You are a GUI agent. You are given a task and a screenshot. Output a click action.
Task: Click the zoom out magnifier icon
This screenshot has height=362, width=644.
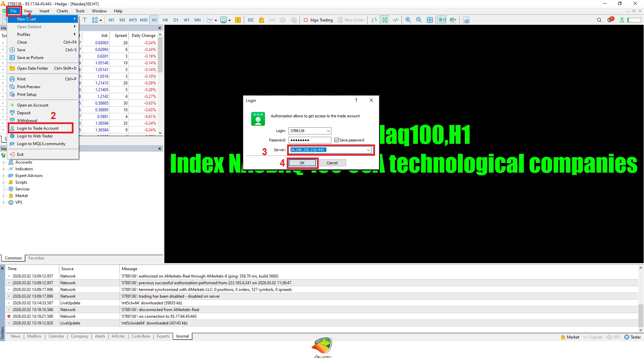(x=419, y=20)
